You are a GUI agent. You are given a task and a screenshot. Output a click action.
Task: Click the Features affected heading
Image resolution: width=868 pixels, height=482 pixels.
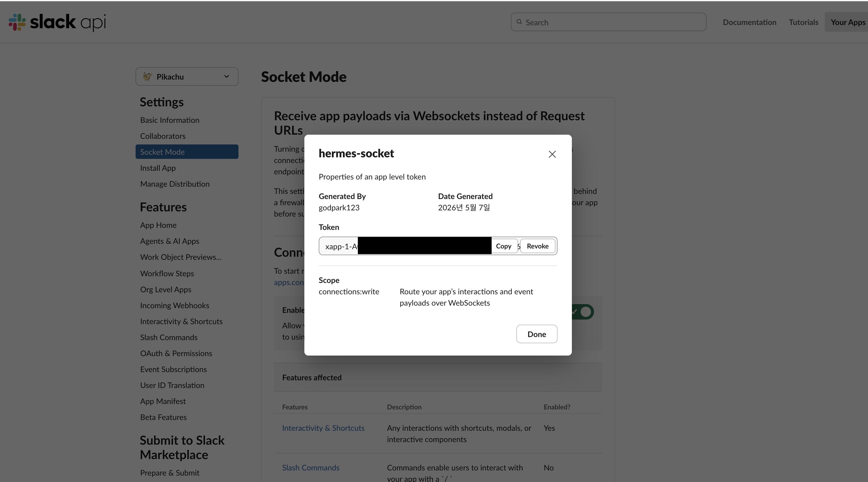pyautogui.click(x=312, y=378)
